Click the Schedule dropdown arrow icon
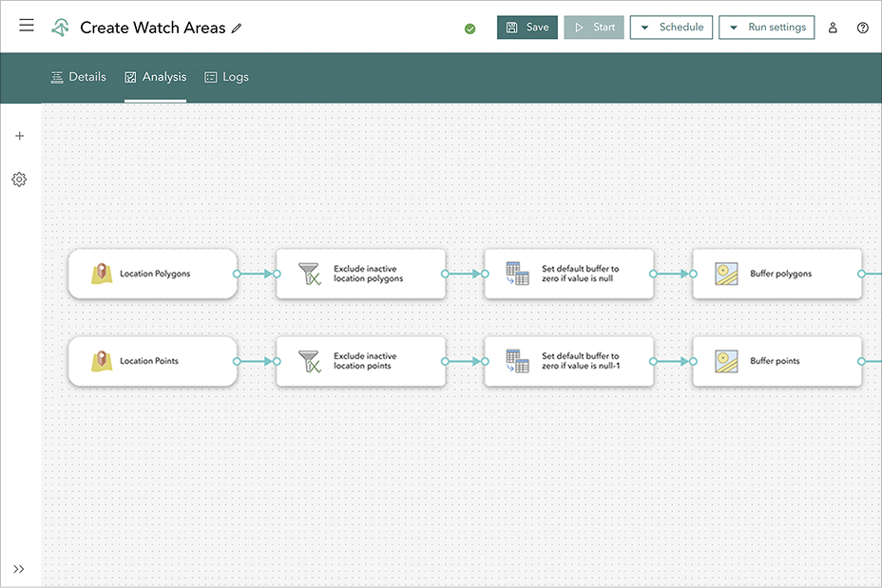 pos(644,28)
